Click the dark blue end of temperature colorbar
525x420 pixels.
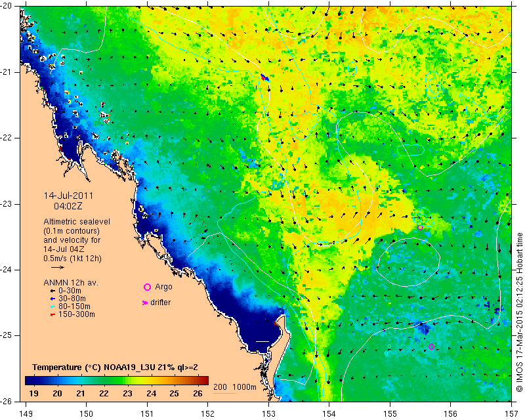tap(30, 381)
